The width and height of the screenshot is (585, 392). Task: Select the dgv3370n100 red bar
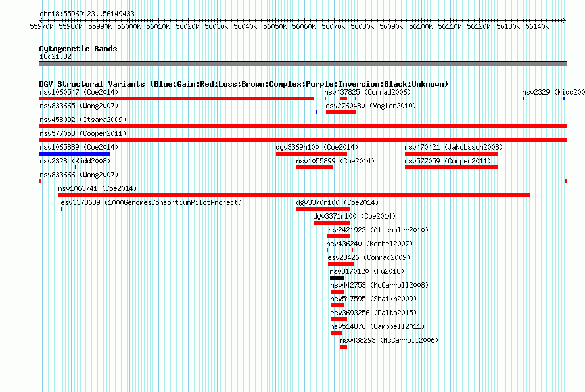point(323,209)
